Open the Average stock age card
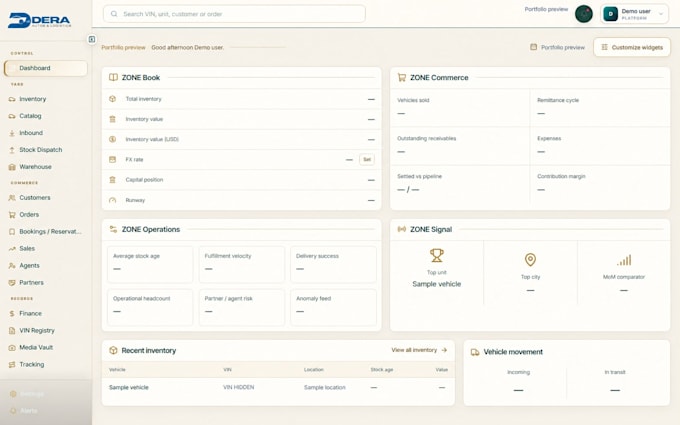The width and height of the screenshot is (680, 425). pos(150,265)
